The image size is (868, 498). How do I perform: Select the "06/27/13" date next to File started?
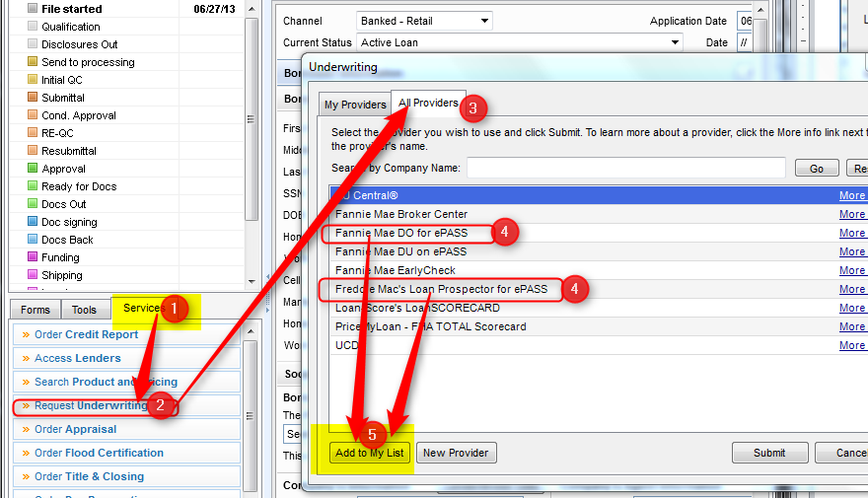click(214, 9)
